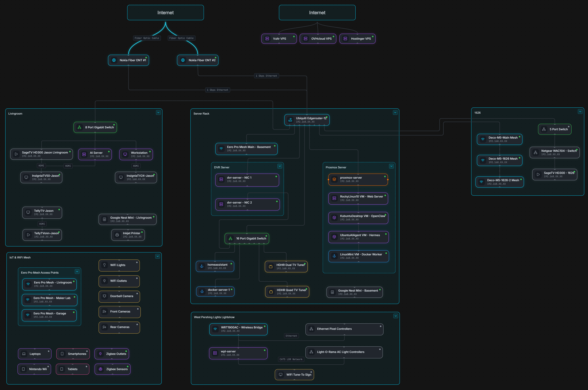Screen dimensions: 588x390
Task: Click the network icon on 8 Port Gigabit Switch
Action: point(80,127)
